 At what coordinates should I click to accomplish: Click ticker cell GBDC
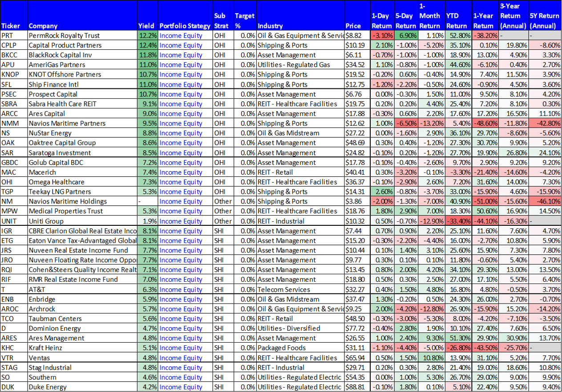(14, 163)
